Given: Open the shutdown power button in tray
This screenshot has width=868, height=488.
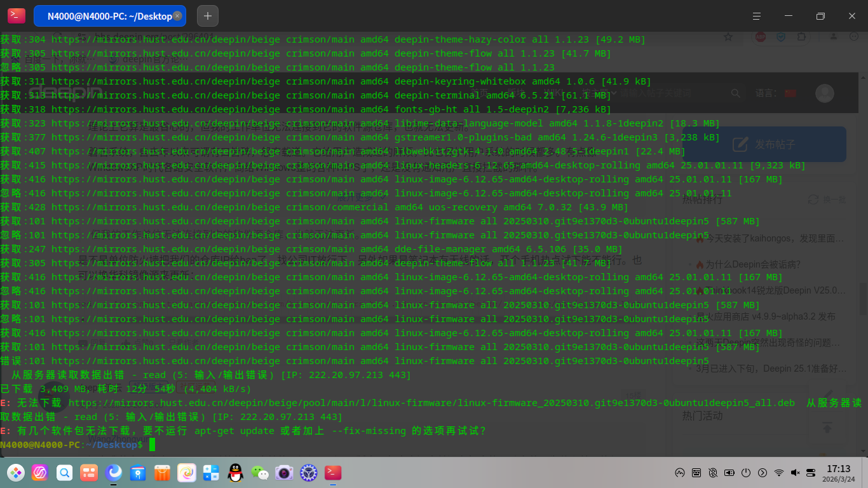Looking at the screenshot, I should coord(746,473).
